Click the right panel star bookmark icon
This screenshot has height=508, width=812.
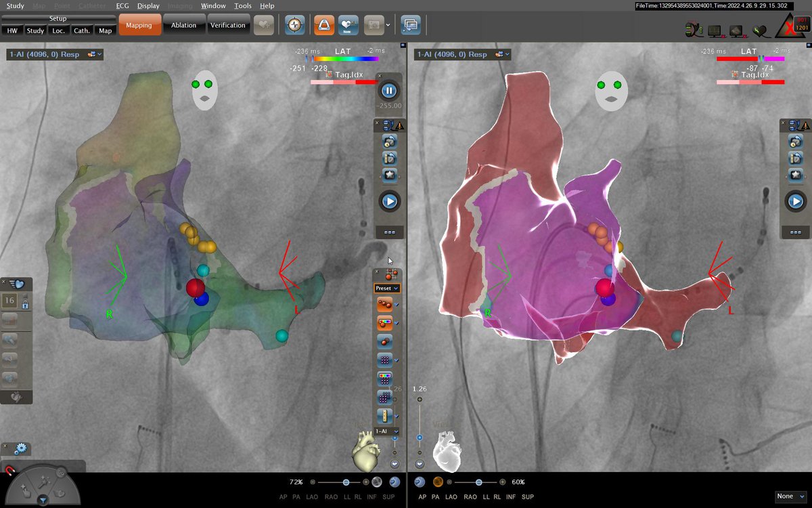(795, 175)
